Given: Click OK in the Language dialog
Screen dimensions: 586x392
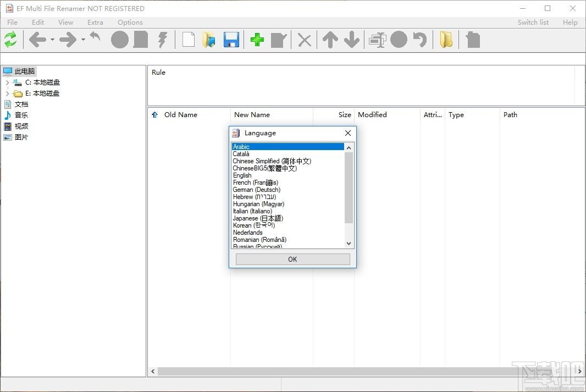Looking at the screenshot, I should (292, 259).
